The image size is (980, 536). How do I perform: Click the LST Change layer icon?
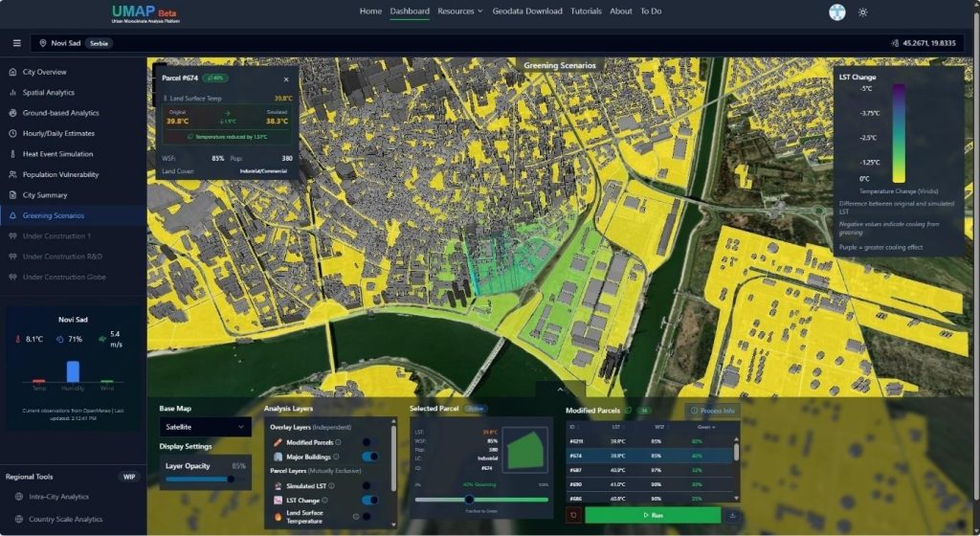tap(278, 501)
